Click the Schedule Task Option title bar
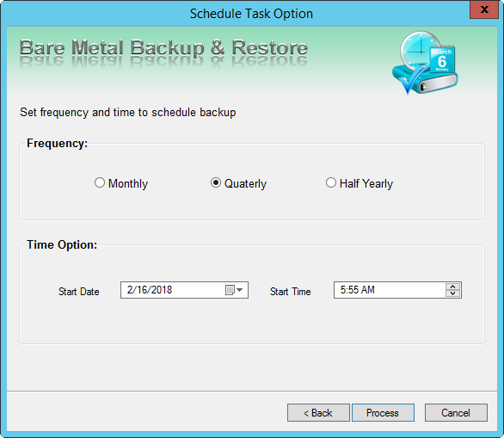Viewport: 504px width, 438px height. pyautogui.click(x=251, y=14)
